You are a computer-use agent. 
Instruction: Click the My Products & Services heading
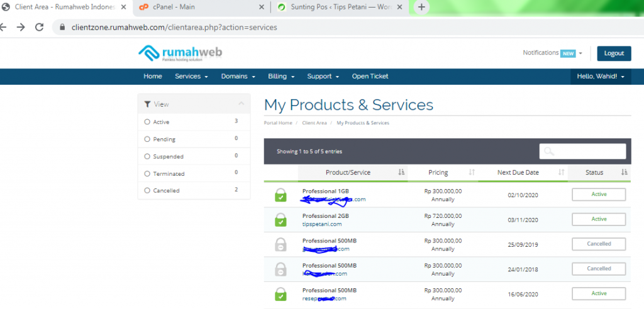point(348,105)
